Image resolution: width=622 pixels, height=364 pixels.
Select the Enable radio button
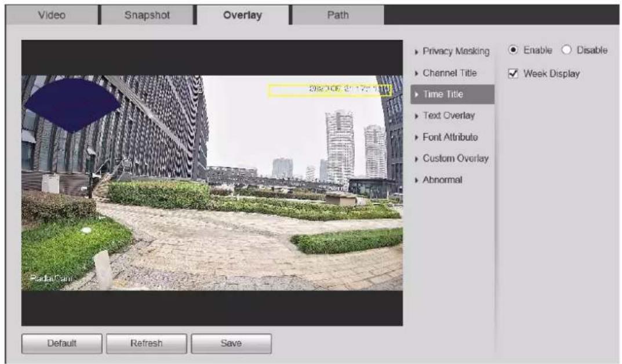(513, 50)
